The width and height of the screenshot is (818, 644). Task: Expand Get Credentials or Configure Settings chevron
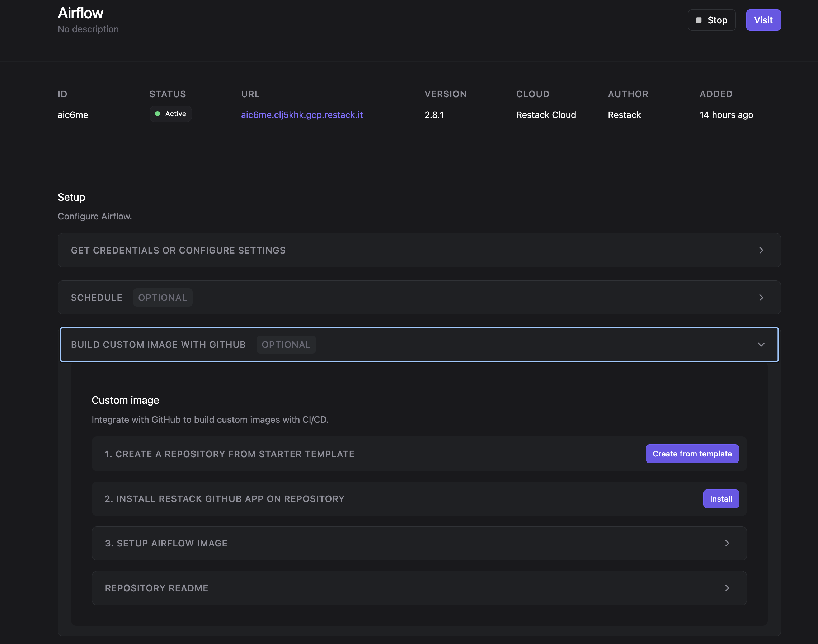tap(761, 250)
